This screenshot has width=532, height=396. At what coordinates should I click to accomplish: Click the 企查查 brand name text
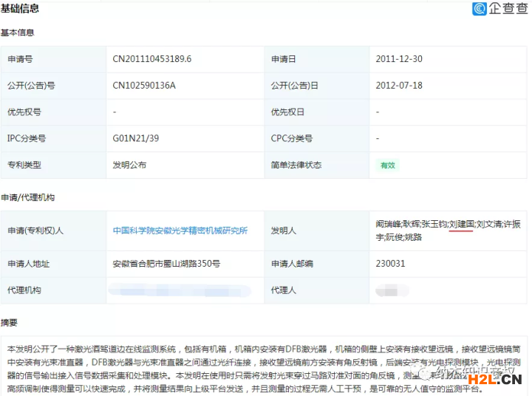(x=506, y=9)
